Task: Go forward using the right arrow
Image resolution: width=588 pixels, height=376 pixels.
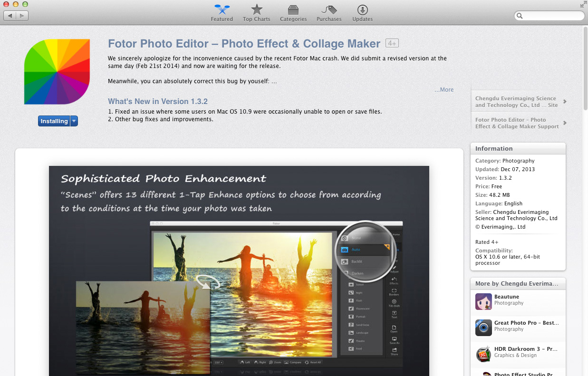Action: (x=22, y=16)
